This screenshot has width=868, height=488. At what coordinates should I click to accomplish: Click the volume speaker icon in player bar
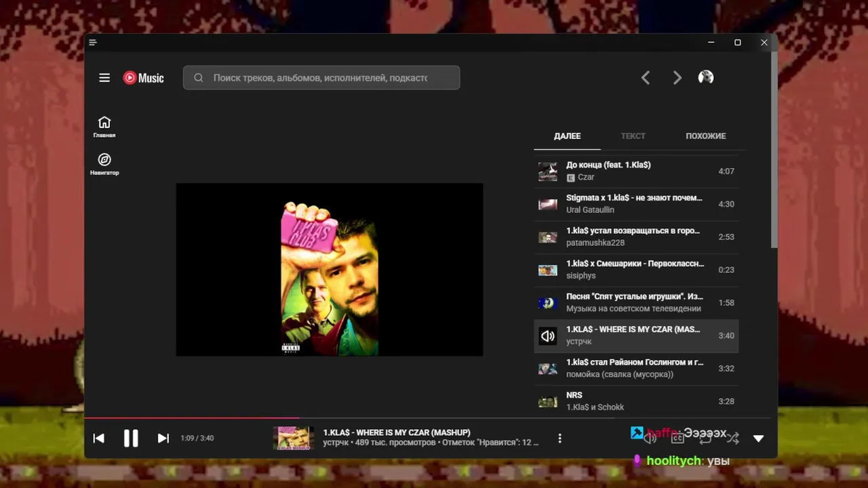pyautogui.click(x=650, y=439)
